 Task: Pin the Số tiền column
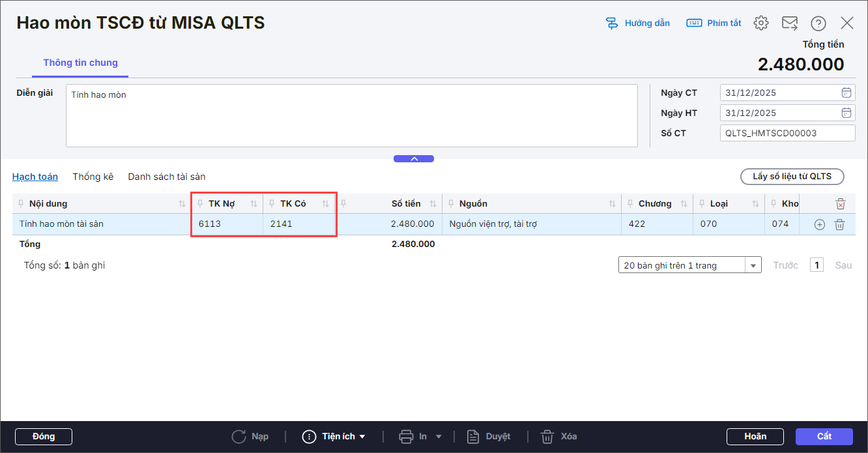point(344,204)
